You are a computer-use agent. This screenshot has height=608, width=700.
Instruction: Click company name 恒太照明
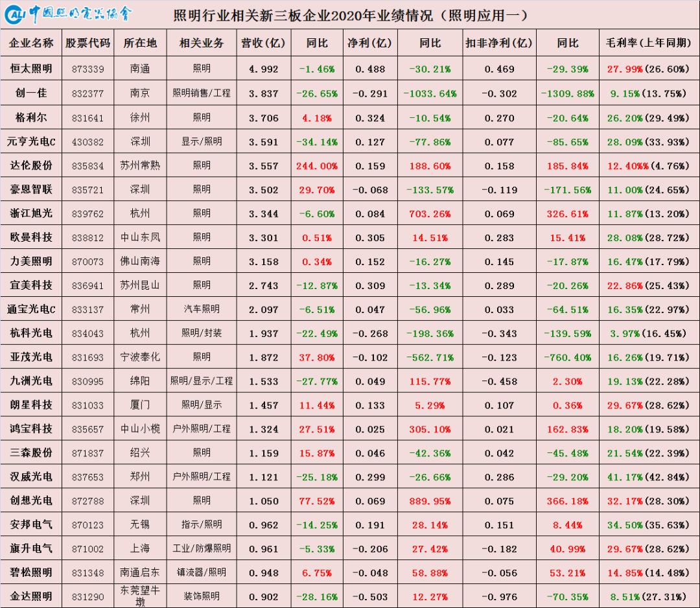(31, 69)
